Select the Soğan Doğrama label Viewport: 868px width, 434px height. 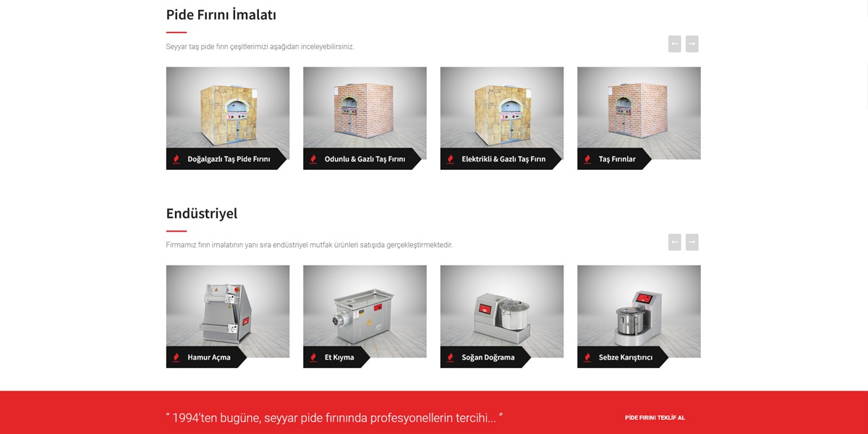(x=488, y=357)
